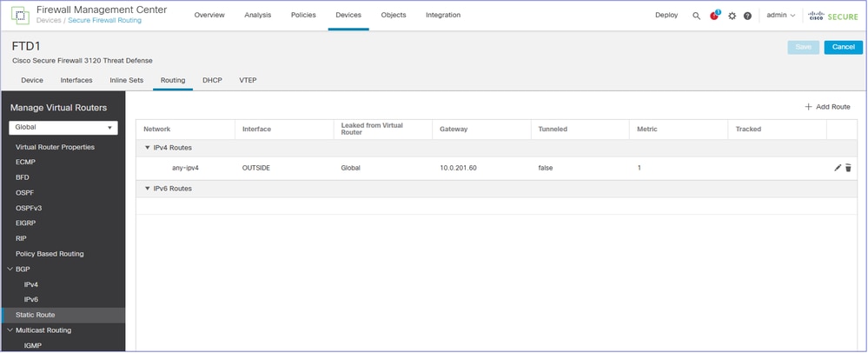Collapse the IPv6 Routes group
This screenshot has width=868, height=353.
(x=147, y=189)
